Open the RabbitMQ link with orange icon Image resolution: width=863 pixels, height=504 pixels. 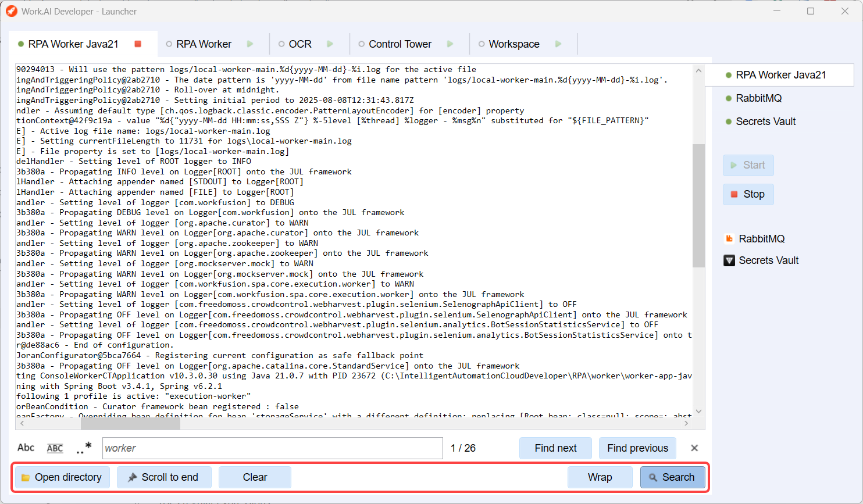[x=754, y=239]
